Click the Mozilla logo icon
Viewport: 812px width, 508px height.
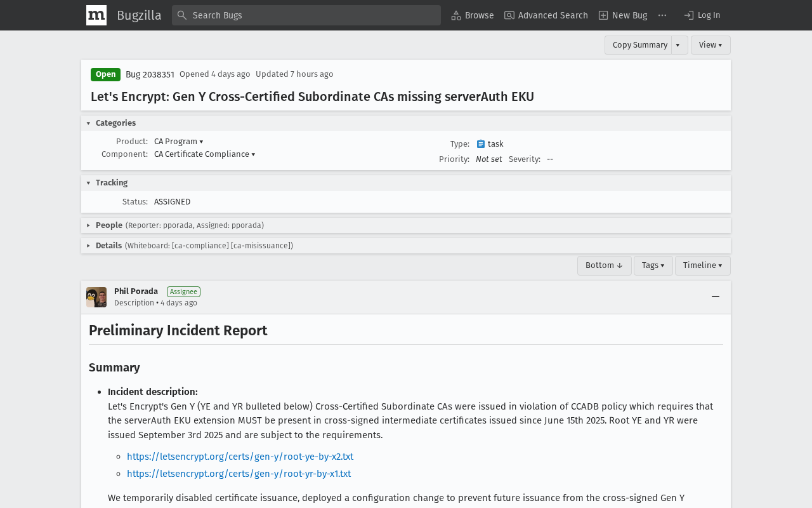(96, 15)
